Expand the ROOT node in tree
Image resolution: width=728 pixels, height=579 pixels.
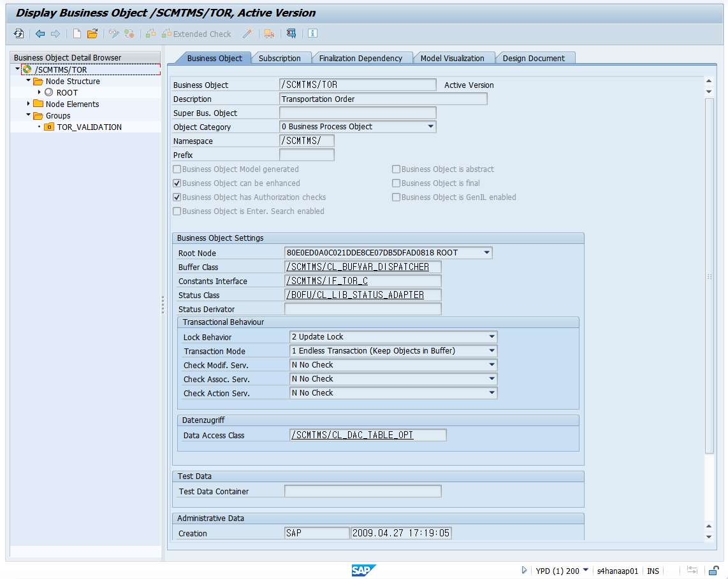pyautogui.click(x=40, y=92)
